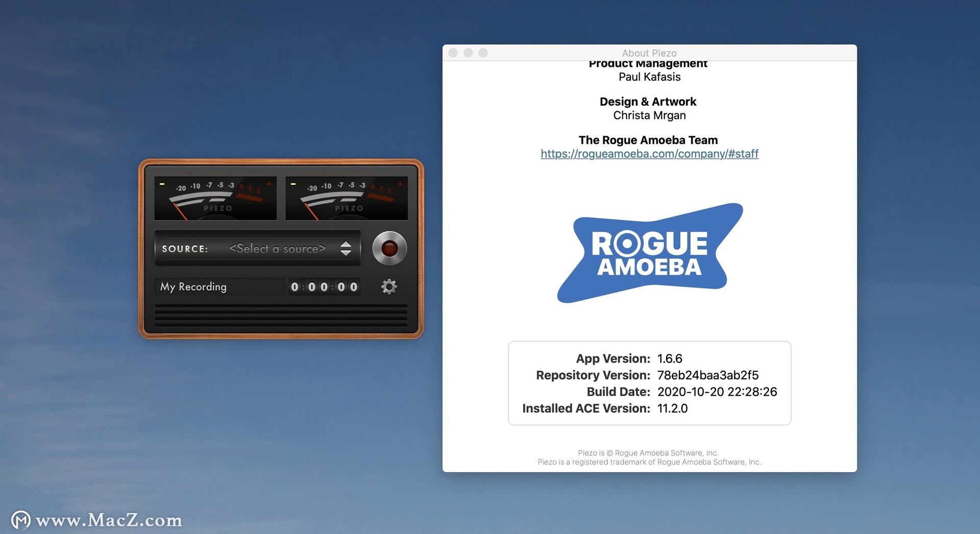
Task: Click the name Christa Mrgan
Action: [650, 115]
